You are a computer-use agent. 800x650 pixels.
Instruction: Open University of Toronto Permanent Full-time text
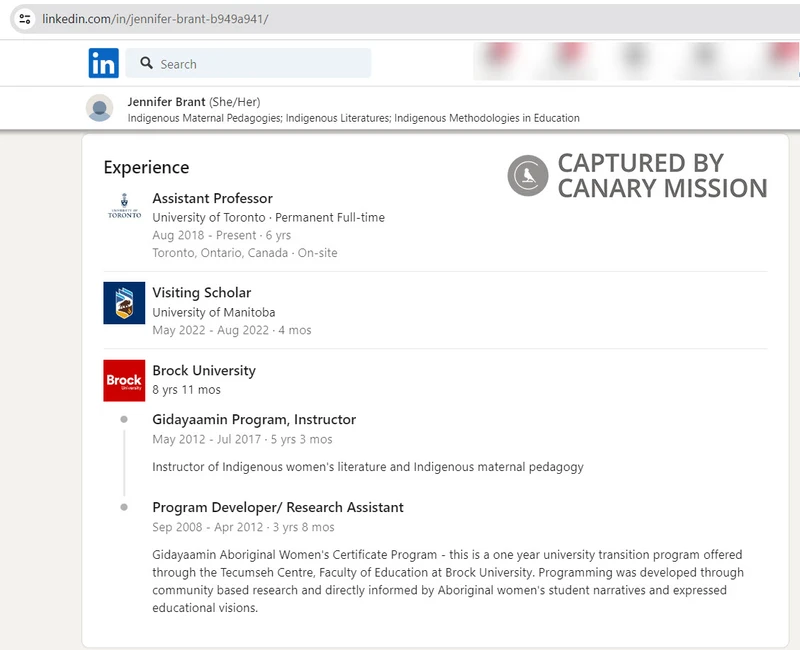268,217
